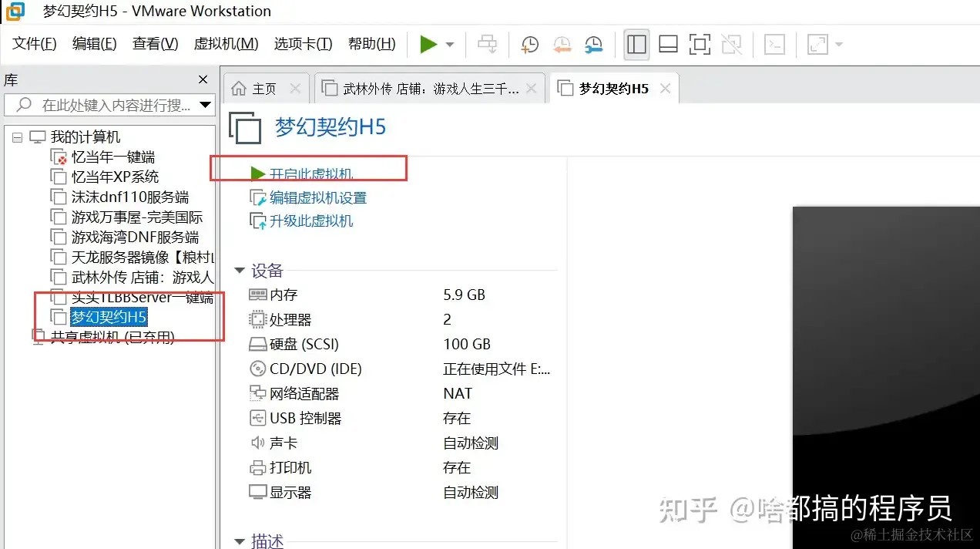Open the 查看(V) menu
The height and width of the screenshot is (549, 980).
[x=155, y=44]
